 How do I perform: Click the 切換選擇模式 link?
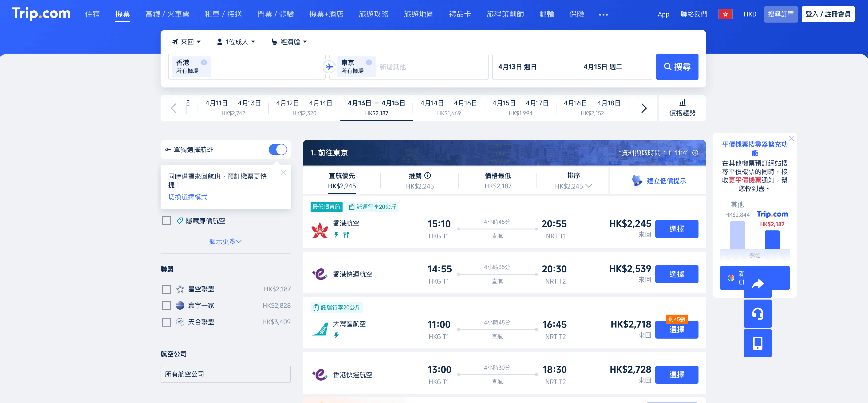(188, 197)
